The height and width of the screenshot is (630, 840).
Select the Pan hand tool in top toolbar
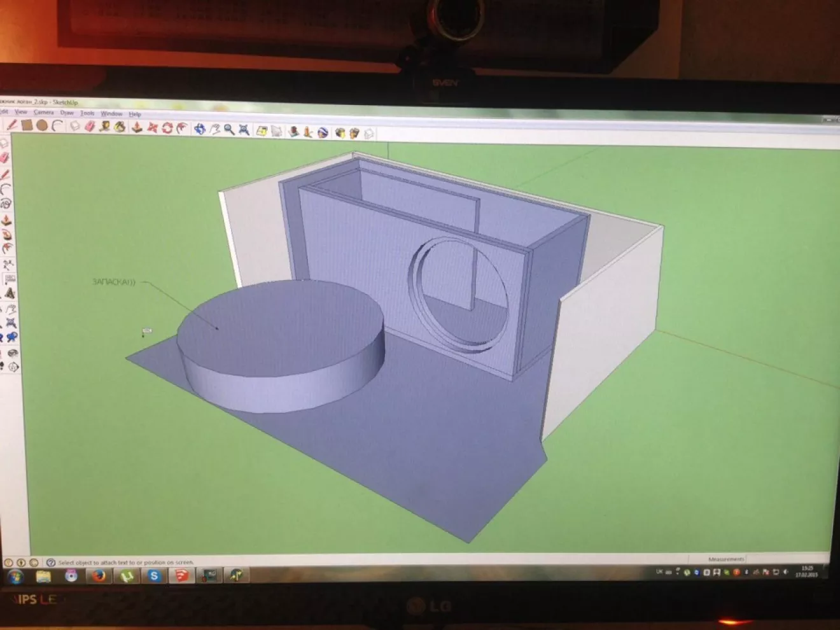tap(215, 129)
